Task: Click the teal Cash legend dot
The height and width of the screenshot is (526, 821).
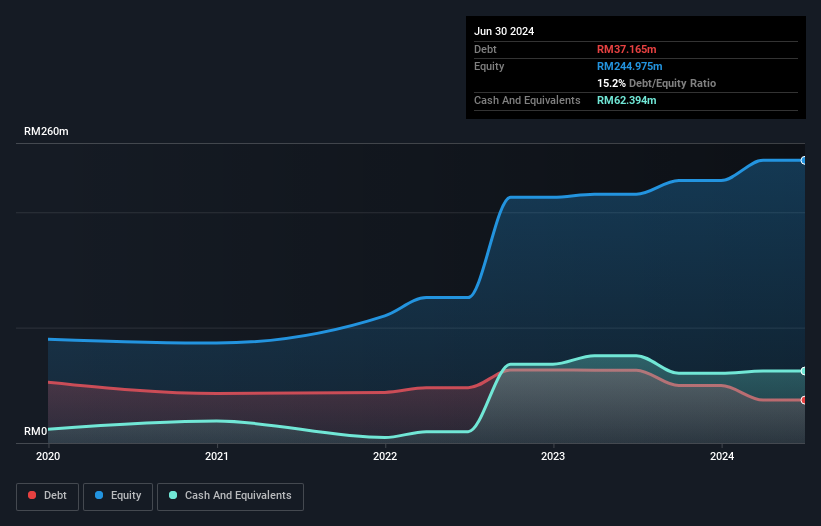Action: [173, 495]
